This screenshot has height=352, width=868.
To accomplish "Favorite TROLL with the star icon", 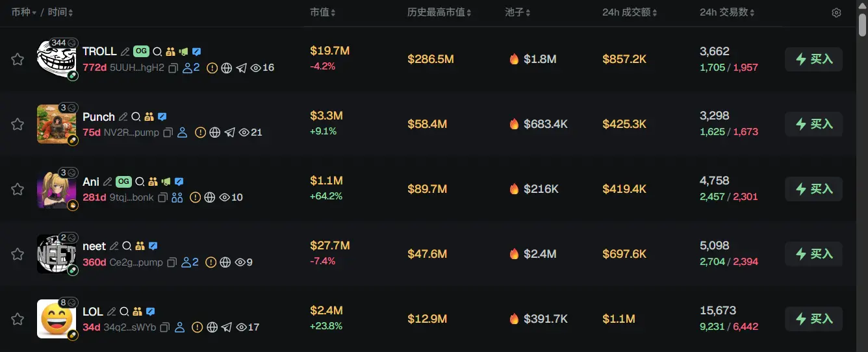I will tap(18, 59).
